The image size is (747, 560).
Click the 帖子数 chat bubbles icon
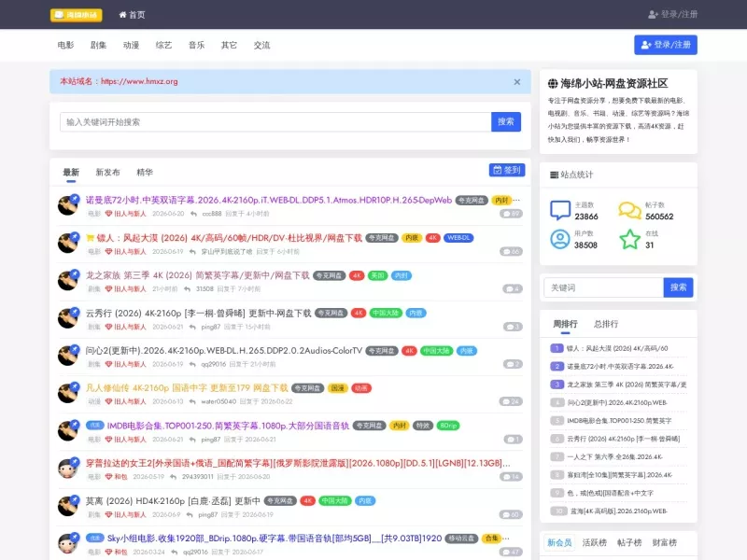pos(629,210)
